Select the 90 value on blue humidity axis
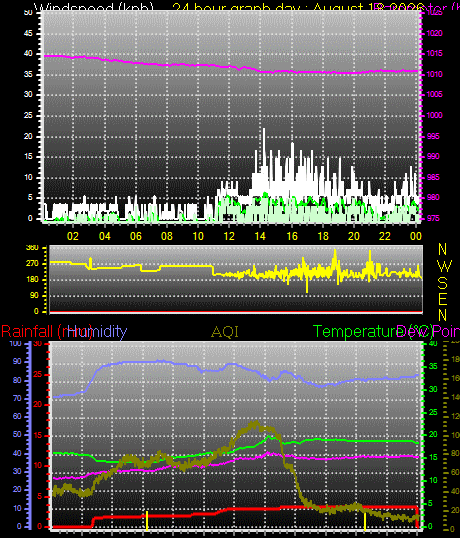The height and width of the screenshot is (538, 460). [17, 361]
